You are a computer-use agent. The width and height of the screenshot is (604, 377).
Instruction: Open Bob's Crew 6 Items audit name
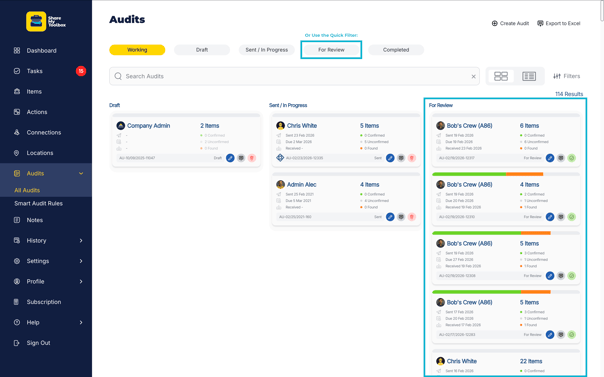pos(469,126)
